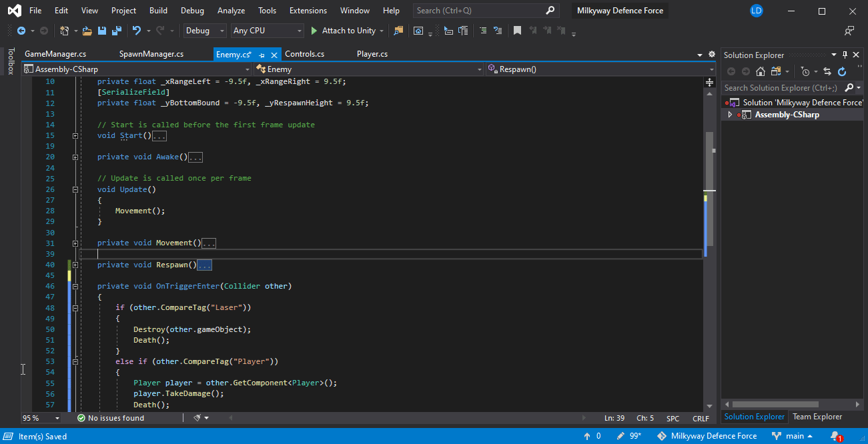Start debugging with the green play arrow
Image resolution: width=868 pixels, height=444 pixels.
click(x=314, y=31)
